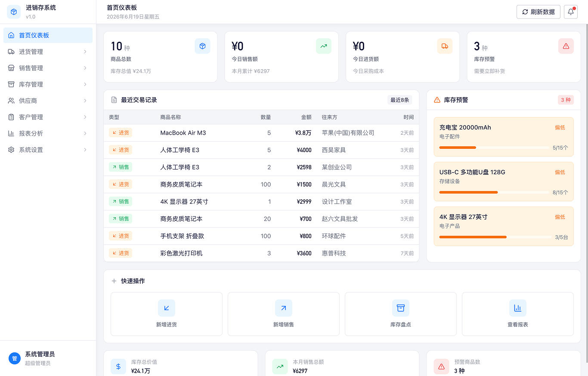The image size is (588, 376).
Task: Click the archive box icon next to 库存管理
Action: 11,84
